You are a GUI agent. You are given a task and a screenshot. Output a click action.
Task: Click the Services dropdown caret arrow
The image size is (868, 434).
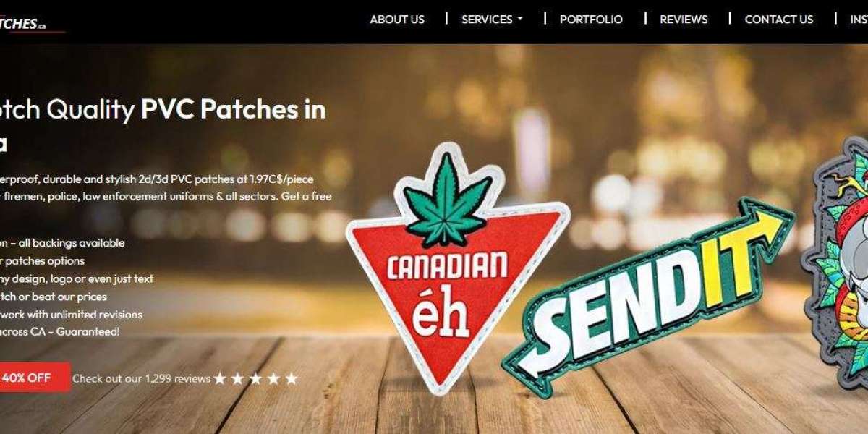click(519, 20)
